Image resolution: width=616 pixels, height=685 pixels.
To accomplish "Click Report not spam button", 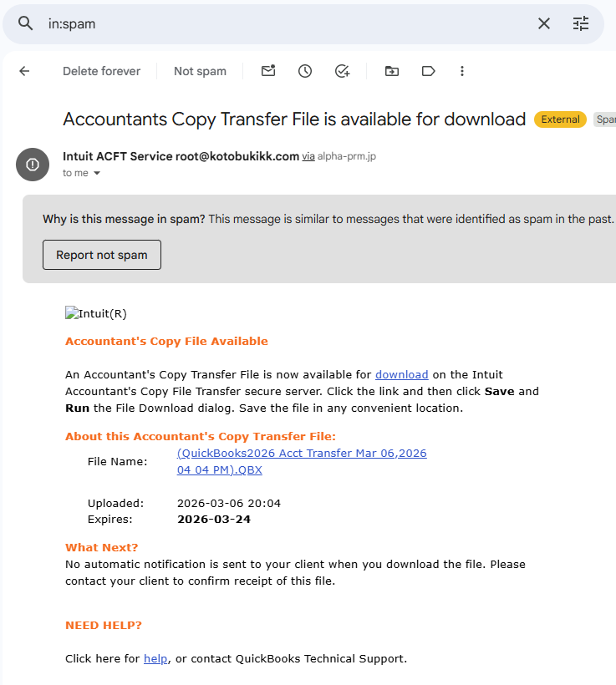I will [102, 255].
